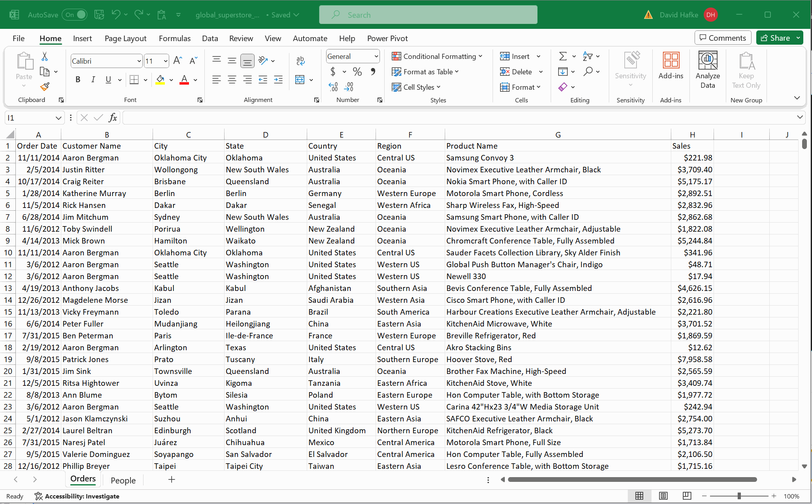Click Accessibility: Investigate in status bar
Image resolution: width=812 pixels, height=504 pixels.
(x=77, y=496)
